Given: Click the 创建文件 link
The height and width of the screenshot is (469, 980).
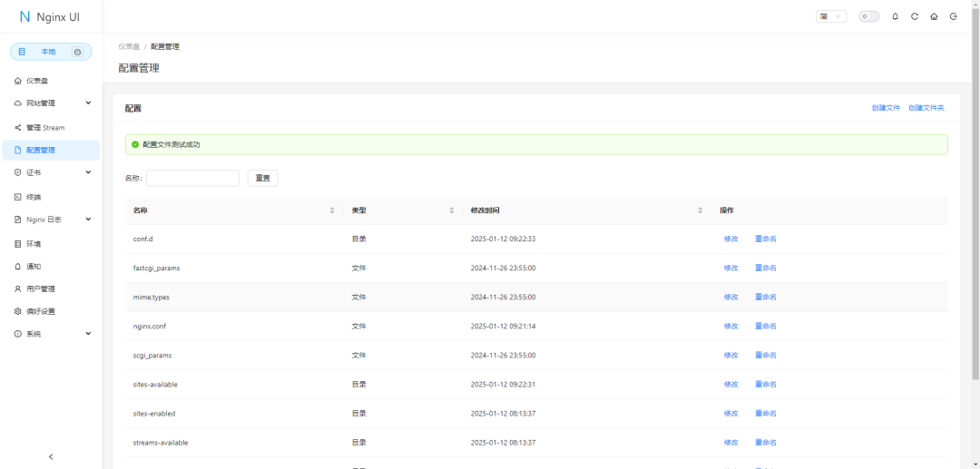Looking at the screenshot, I should [886, 108].
